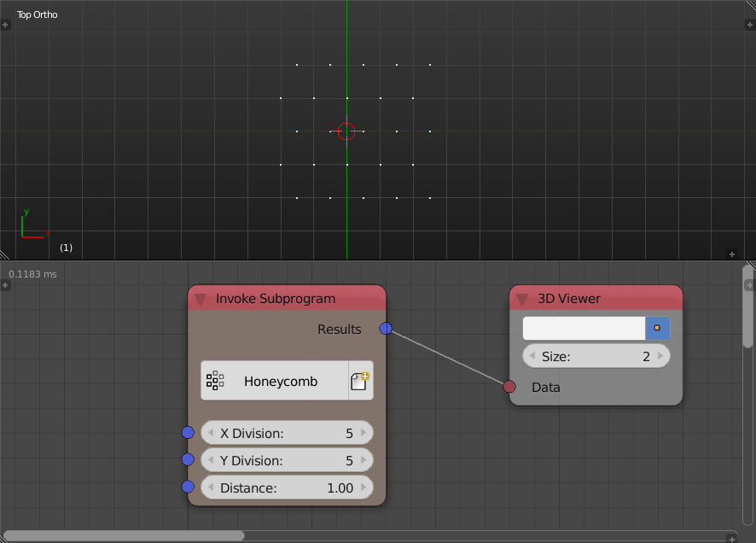Select the Results output socket

click(386, 328)
